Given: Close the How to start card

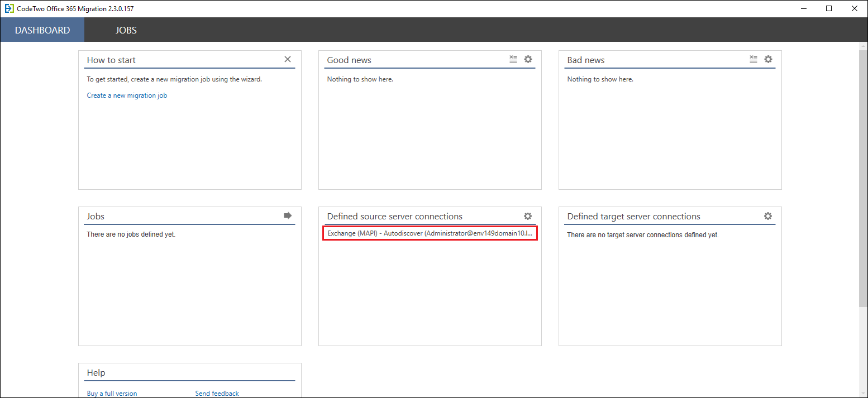Looking at the screenshot, I should pos(288,59).
